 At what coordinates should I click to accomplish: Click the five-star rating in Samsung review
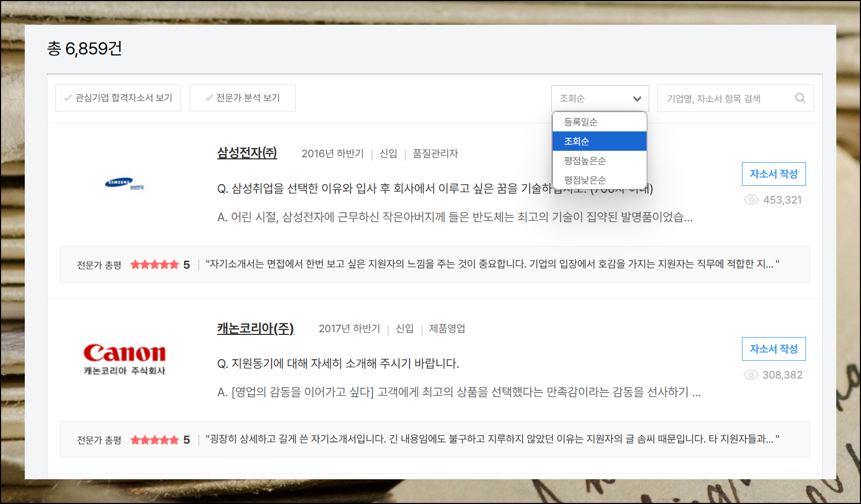[154, 264]
